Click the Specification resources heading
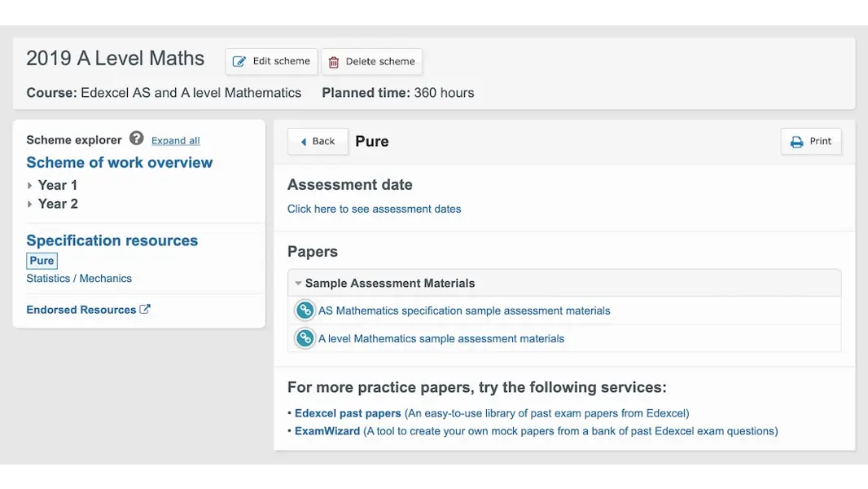Image resolution: width=868 pixels, height=489 pixels. point(112,241)
